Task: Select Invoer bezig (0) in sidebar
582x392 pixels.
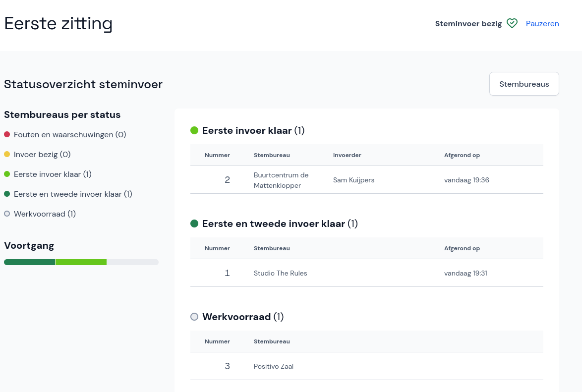Action: (x=42, y=155)
